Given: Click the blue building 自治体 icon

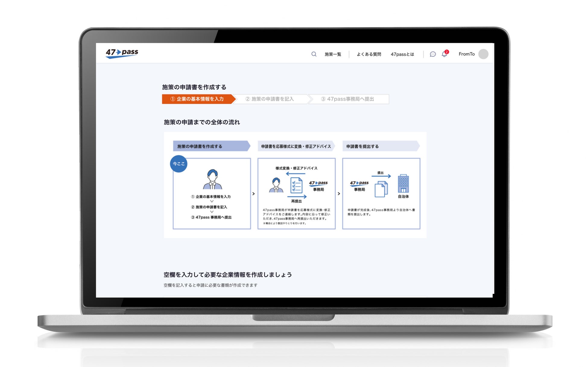Looking at the screenshot, I should pos(403,183).
